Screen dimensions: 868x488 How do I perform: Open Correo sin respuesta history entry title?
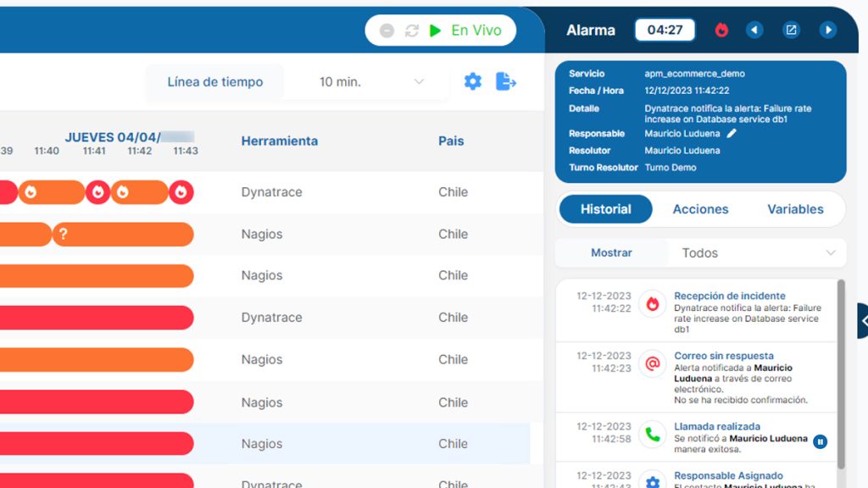coord(724,356)
